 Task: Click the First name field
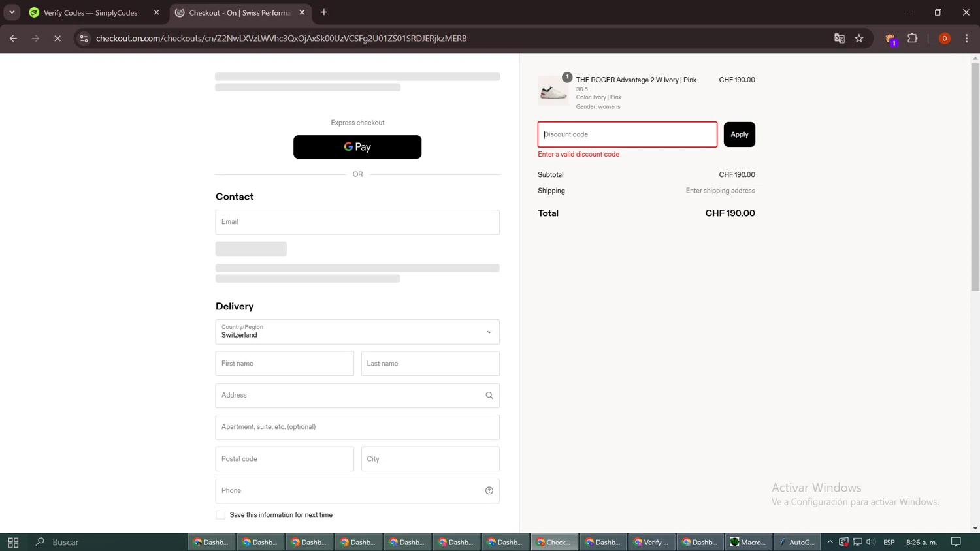tap(285, 364)
